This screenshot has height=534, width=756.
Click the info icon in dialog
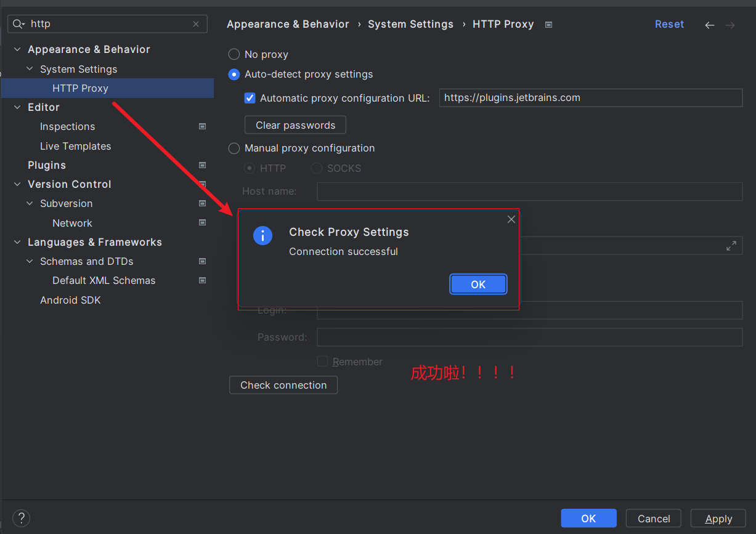click(x=263, y=235)
